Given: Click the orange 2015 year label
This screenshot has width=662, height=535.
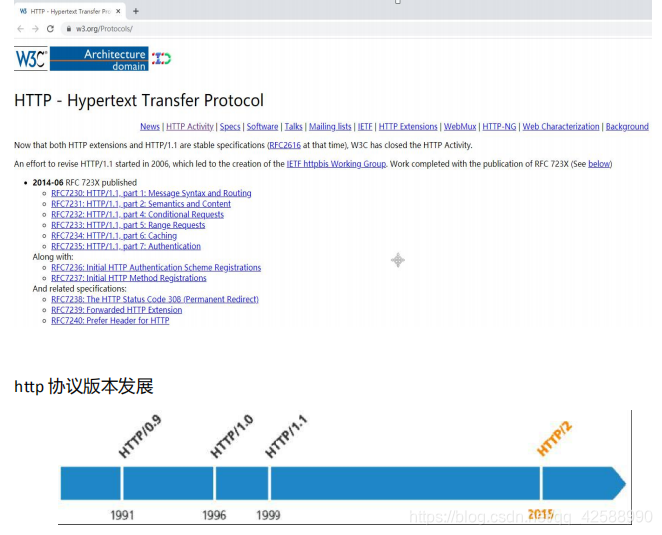Looking at the screenshot, I should (x=541, y=514).
